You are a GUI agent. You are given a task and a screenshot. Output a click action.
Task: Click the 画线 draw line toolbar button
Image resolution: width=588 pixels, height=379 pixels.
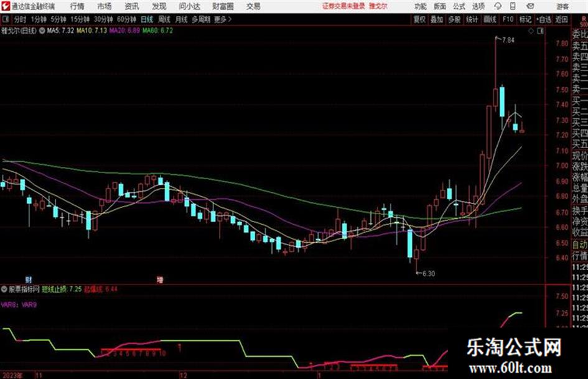tap(490, 19)
